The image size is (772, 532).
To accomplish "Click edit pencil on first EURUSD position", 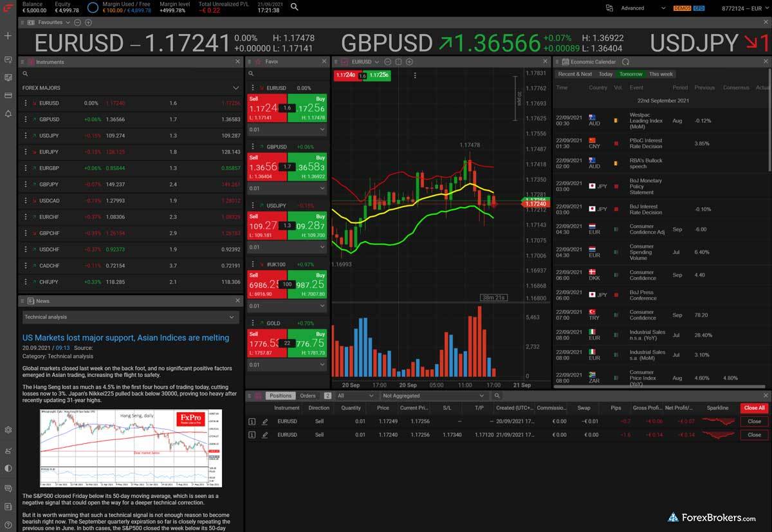I will click(x=265, y=421).
